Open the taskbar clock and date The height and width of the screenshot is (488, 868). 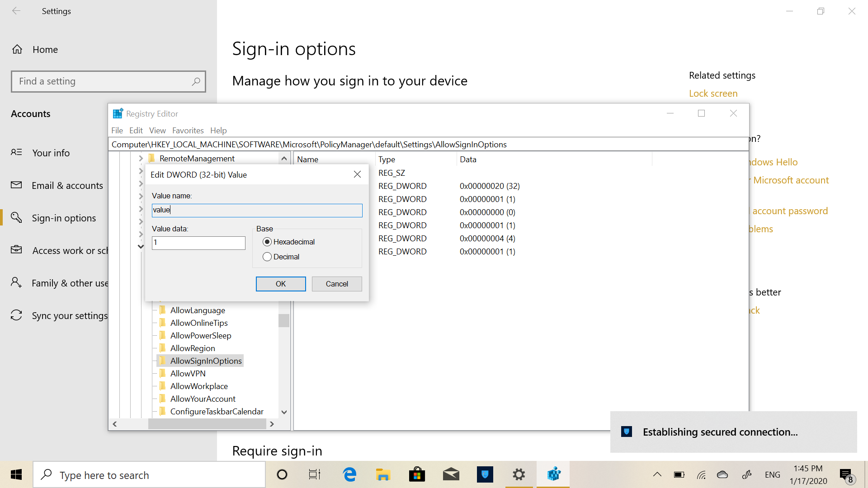click(x=808, y=474)
